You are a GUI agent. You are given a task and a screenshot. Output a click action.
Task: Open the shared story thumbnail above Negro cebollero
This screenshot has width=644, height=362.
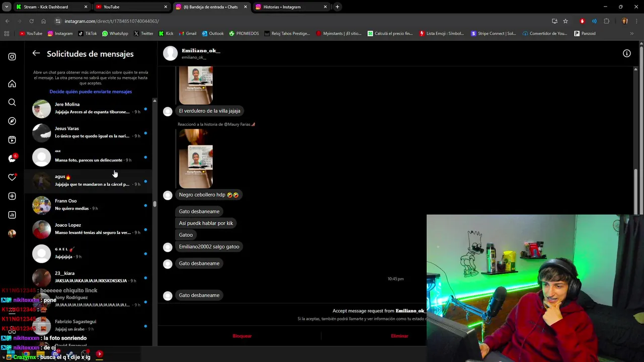coord(196,159)
